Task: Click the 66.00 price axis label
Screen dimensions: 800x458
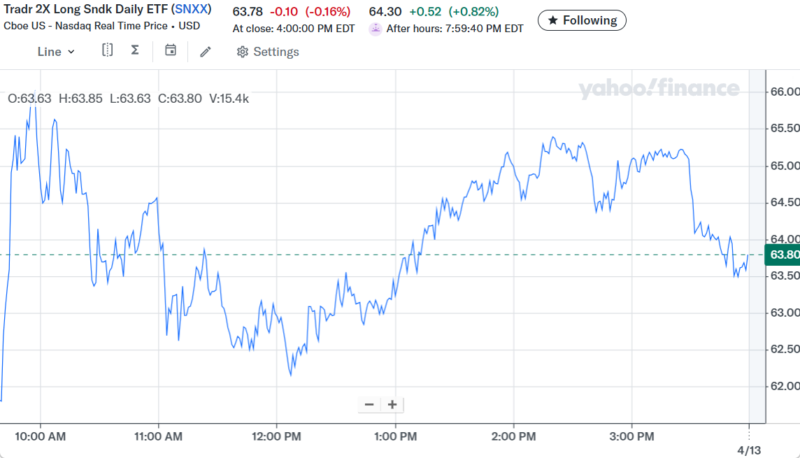Action: (783, 92)
